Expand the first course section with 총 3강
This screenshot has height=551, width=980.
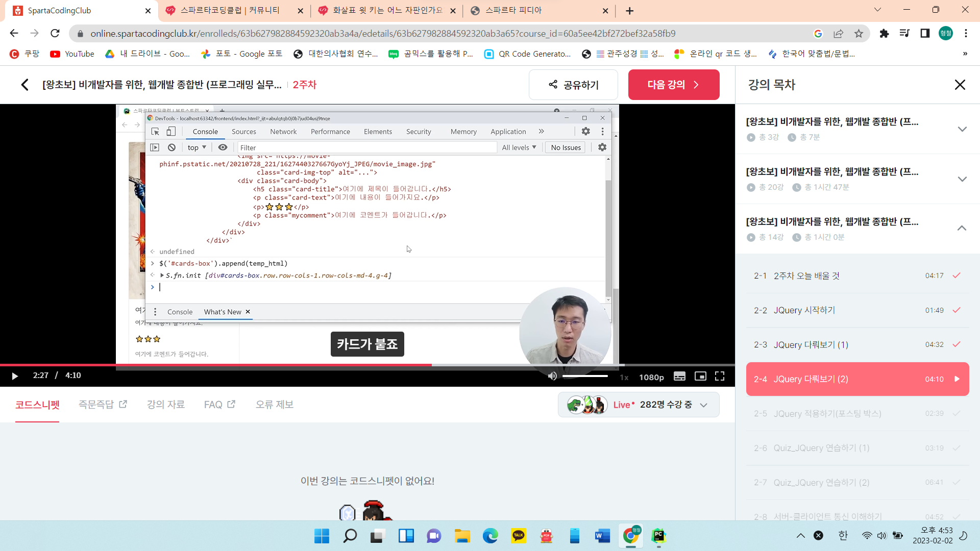[x=857, y=129]
